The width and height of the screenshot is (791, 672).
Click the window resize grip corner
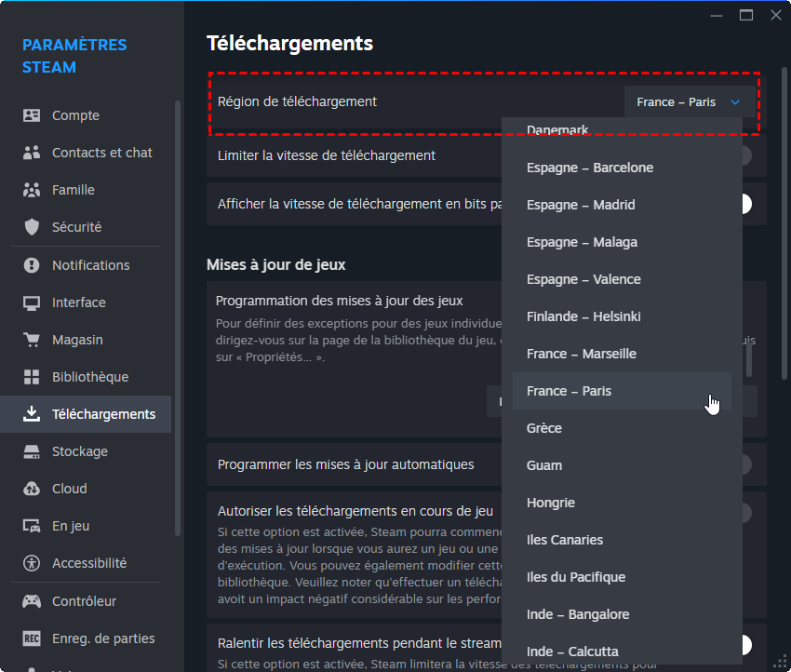781,662
